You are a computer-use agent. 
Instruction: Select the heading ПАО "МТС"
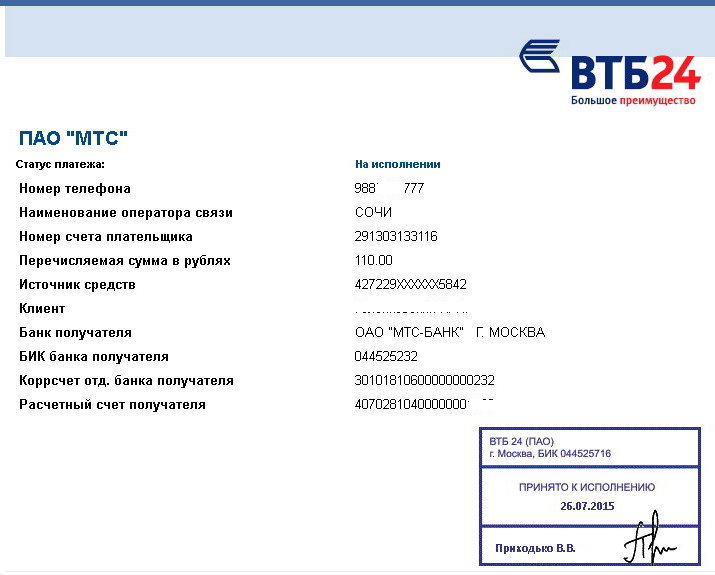[x=73, y=138]
